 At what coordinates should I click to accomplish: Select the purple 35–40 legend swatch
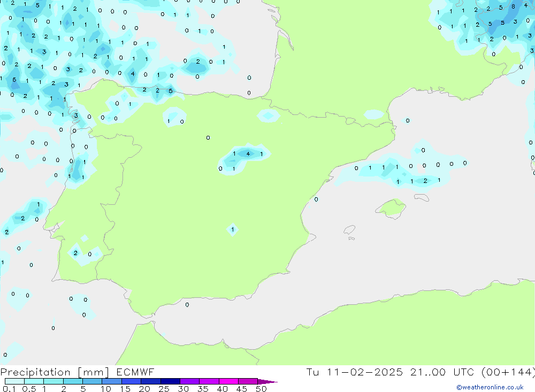pos(209,381)
